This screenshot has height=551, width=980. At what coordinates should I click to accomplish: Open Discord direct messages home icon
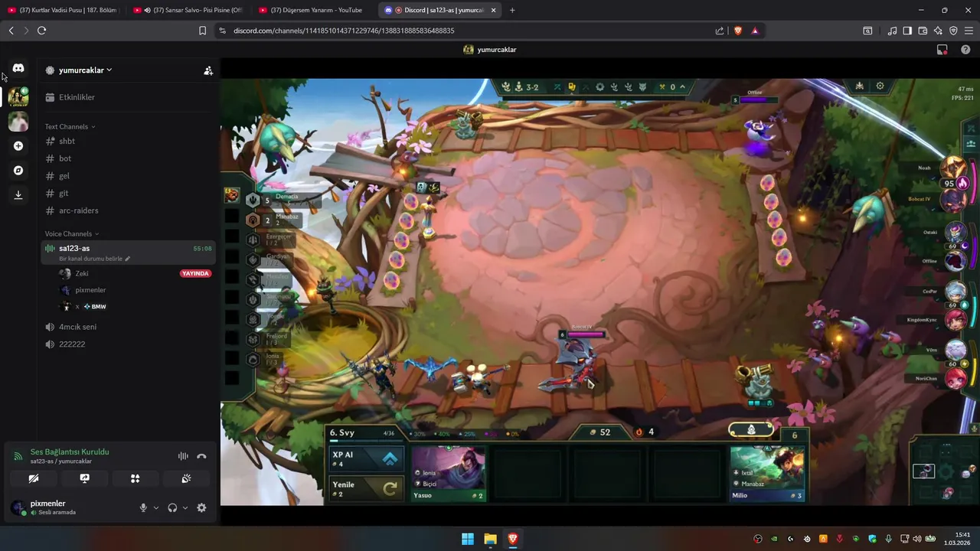[18, 68]
